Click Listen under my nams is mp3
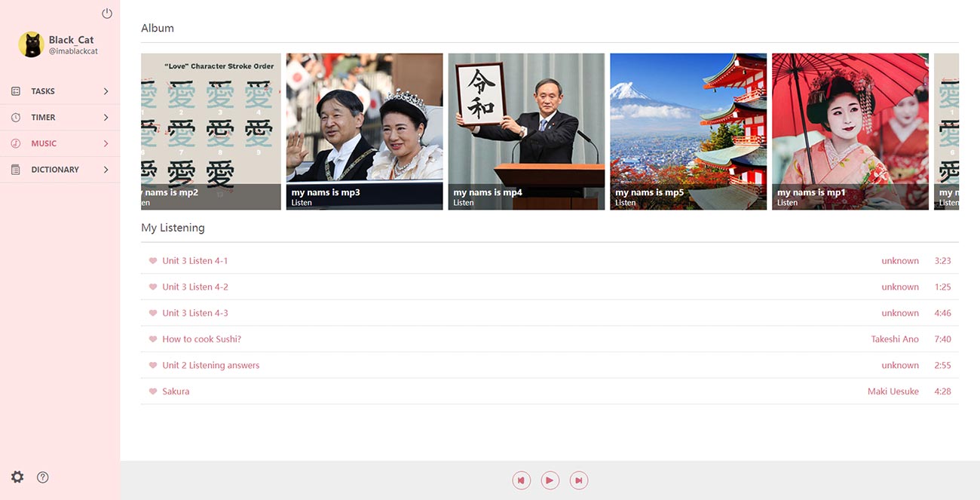Image resolution: width=980 pixels, height=500 pixels. 302,203
